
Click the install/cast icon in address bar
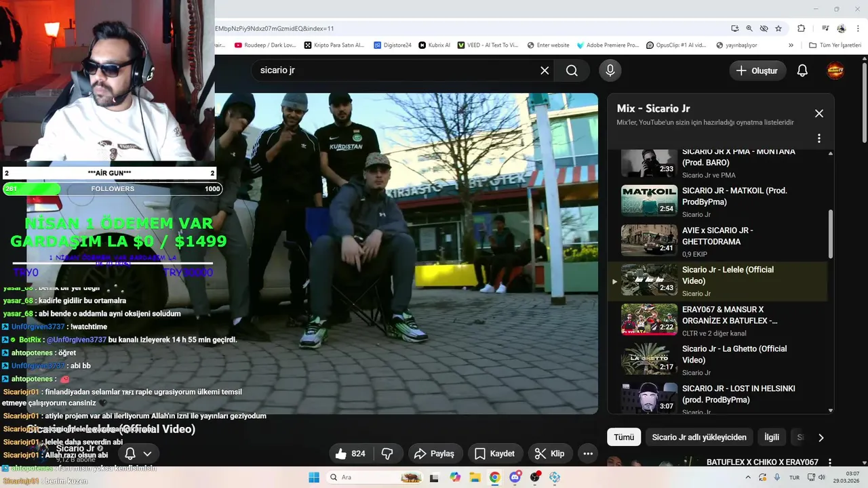click(735, 28)
